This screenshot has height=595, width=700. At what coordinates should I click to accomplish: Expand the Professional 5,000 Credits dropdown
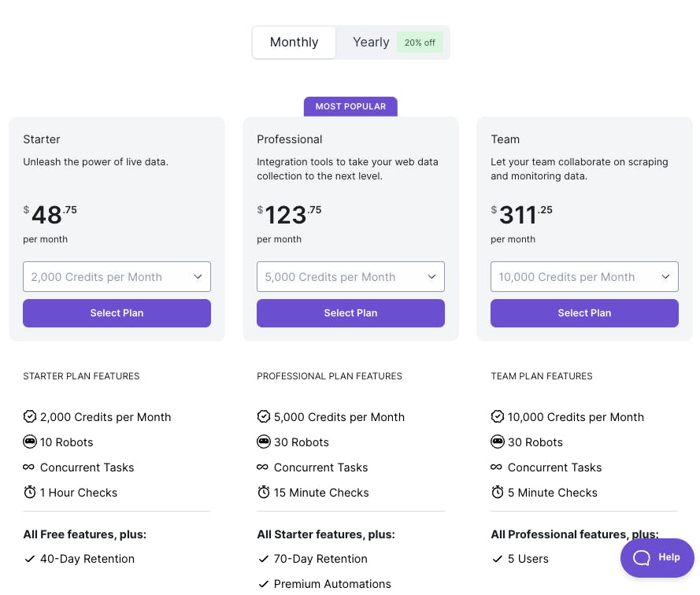click(x=350, y=277)
